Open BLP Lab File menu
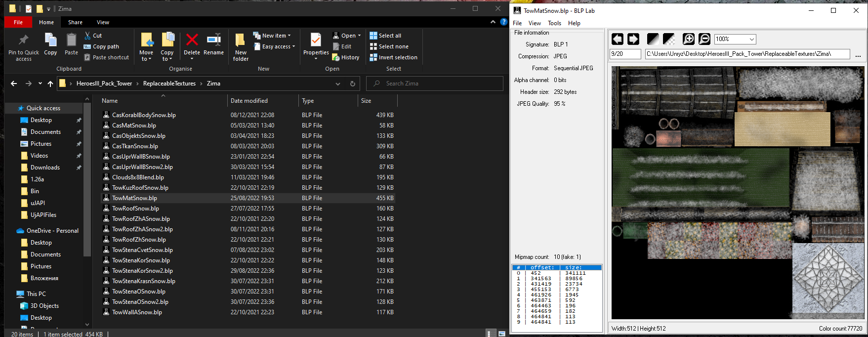The image size is (868, 337). point(517,23)
